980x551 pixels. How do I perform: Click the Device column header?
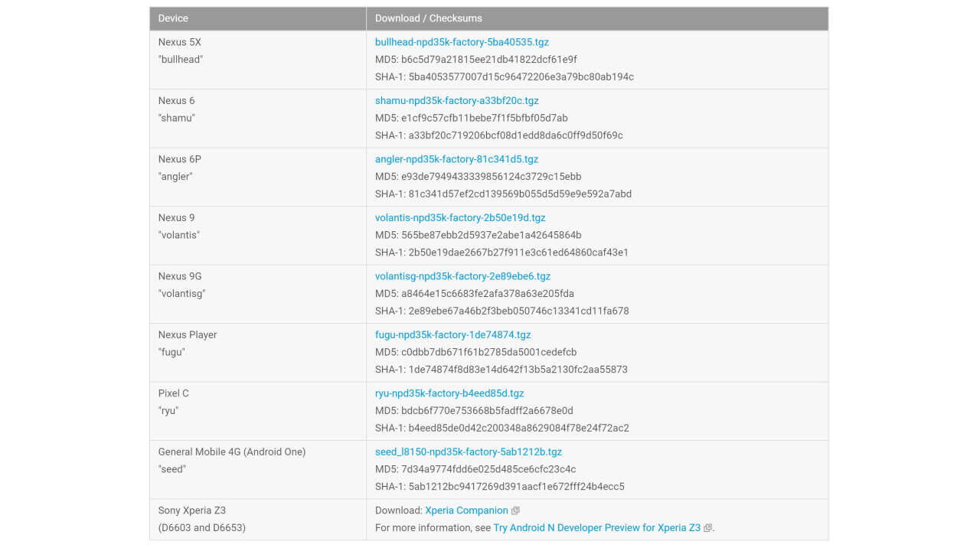(173, 18)
